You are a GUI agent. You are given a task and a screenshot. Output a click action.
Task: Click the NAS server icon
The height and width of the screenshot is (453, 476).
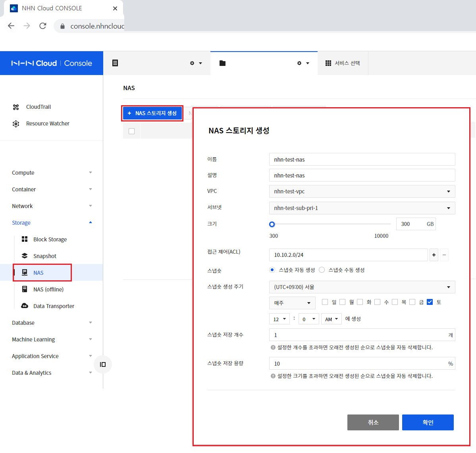pyautogui.click(x=25, y=273)
